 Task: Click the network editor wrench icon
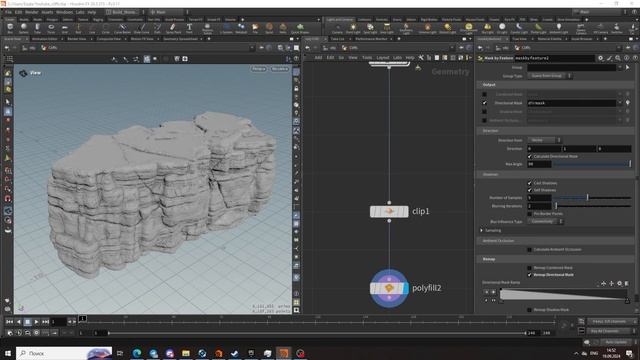click(x=421, y=58)
